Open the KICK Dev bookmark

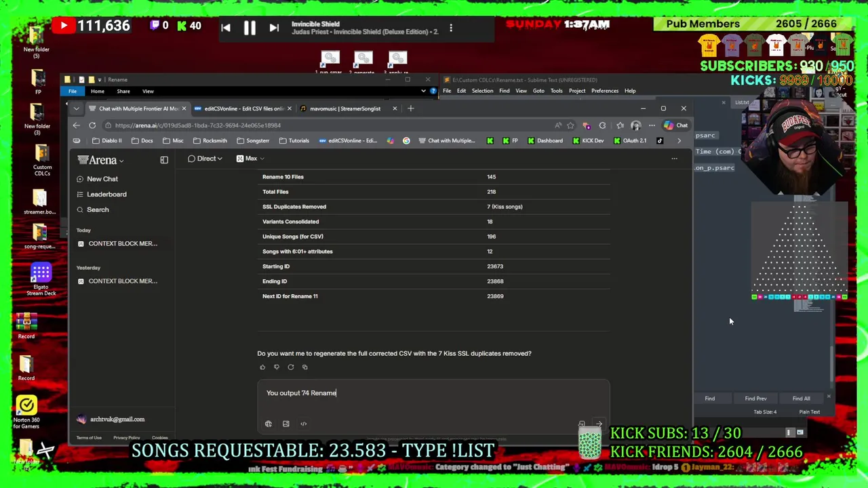(587, 141)
